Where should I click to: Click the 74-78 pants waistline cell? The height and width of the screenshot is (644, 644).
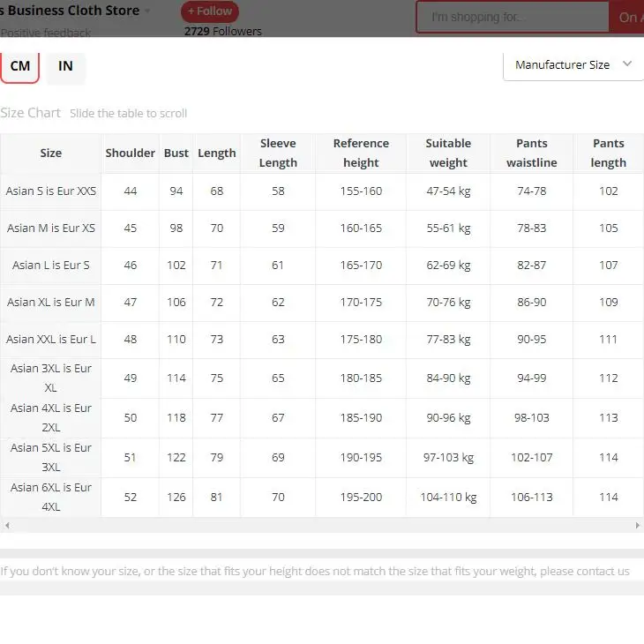coord(531,191)
